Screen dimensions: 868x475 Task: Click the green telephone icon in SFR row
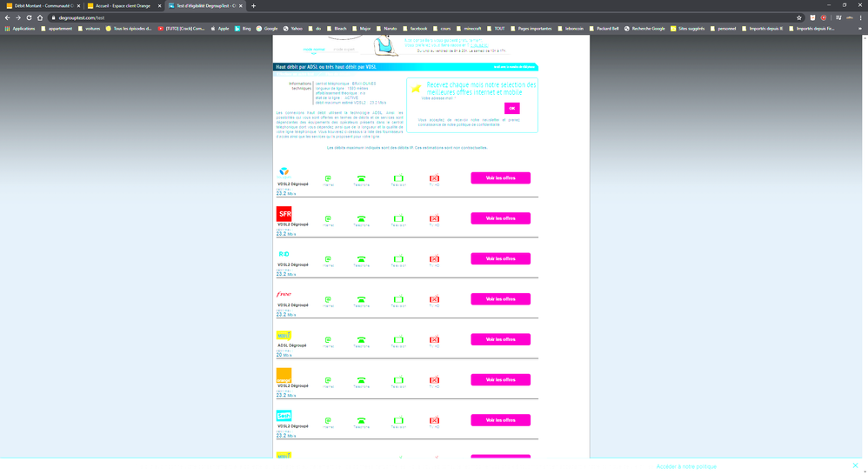pyautogui.click(x=361, y=218)
